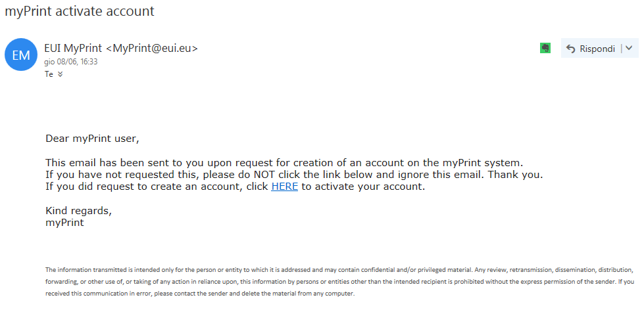The width and height of the screenshot is (644, 312).
Task: Open the dropdown arrow next to Rispondi
Action: (629, 49)
